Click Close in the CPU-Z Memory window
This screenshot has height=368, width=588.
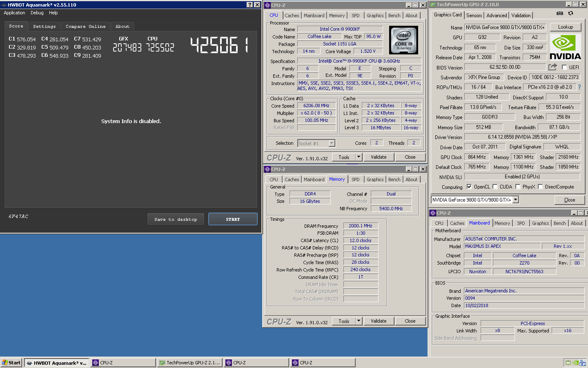pos(410,321)
